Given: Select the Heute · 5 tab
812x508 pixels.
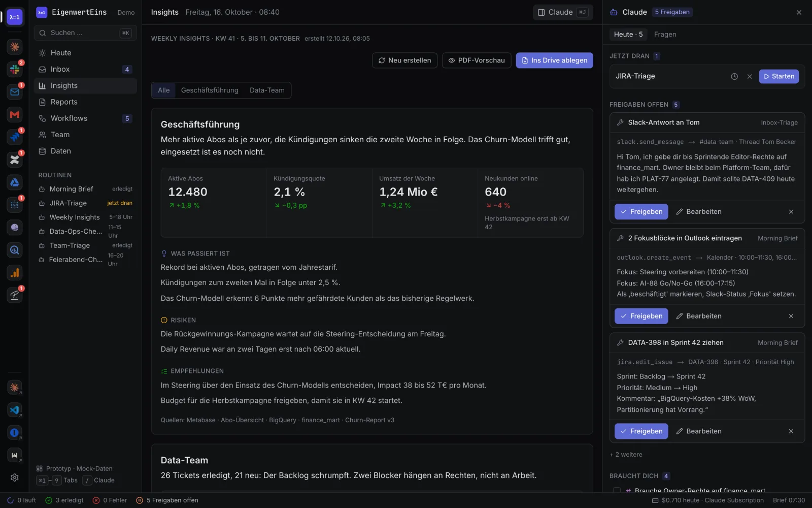Looking at the screenshot, I should coord(628,35).
